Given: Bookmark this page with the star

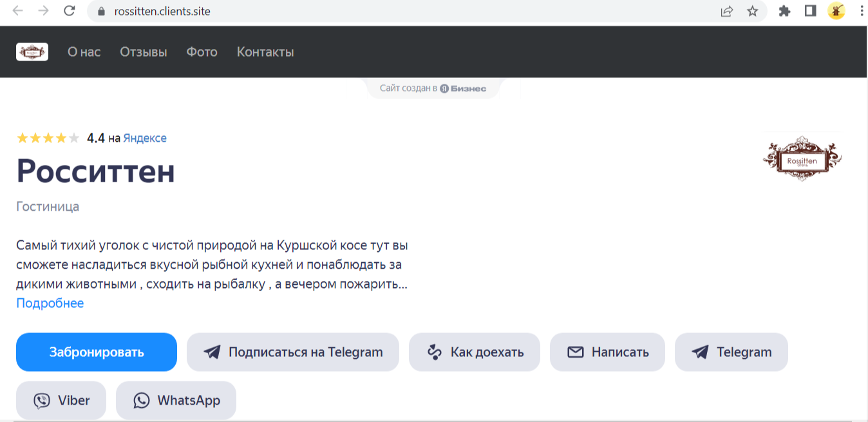Looking at the screenshot, I should tap(752, 11).
